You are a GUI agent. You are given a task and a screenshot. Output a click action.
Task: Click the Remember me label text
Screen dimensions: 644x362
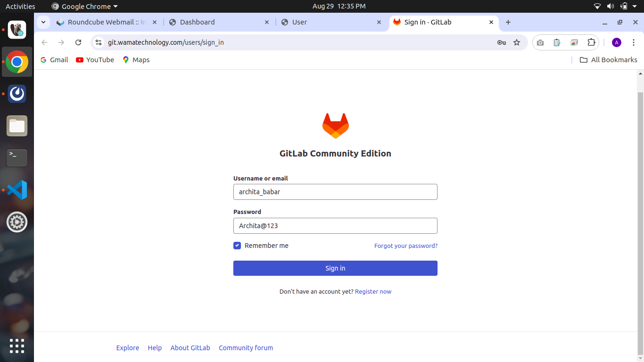pos(266,246)
